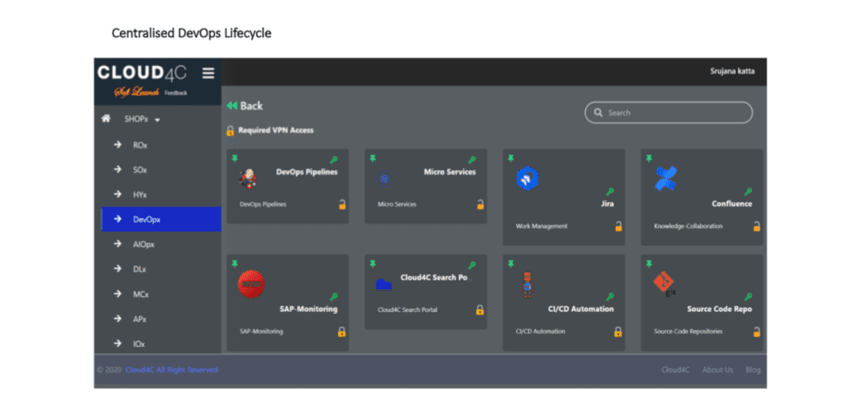This screenshot has width=868, height=418.
Task: Click the Source Code Repo git icon
Action: pyautogui.click(x=665, y=283)
